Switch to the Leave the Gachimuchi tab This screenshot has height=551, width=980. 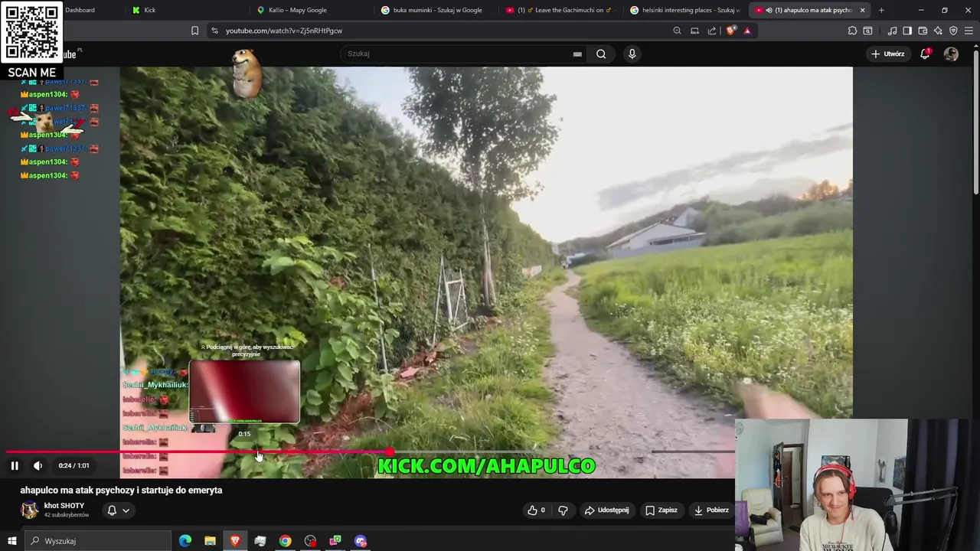click(x=560, y=10)
